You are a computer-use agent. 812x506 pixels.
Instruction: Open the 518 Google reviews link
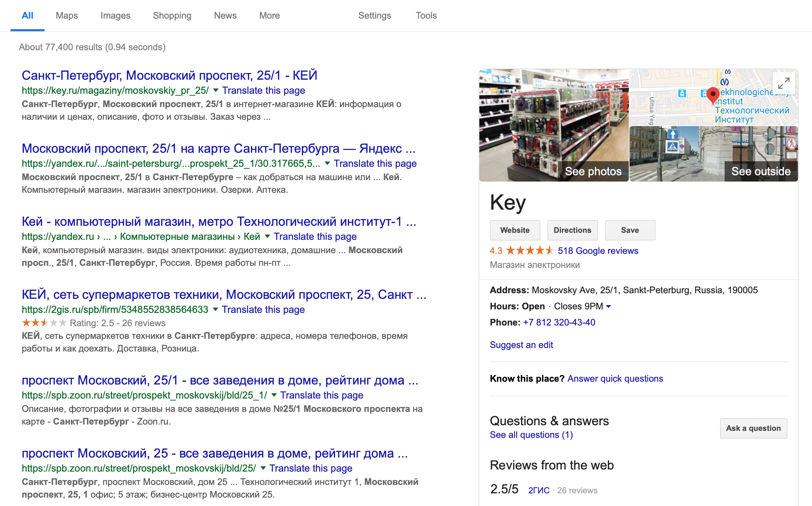[x=598, y=251]
